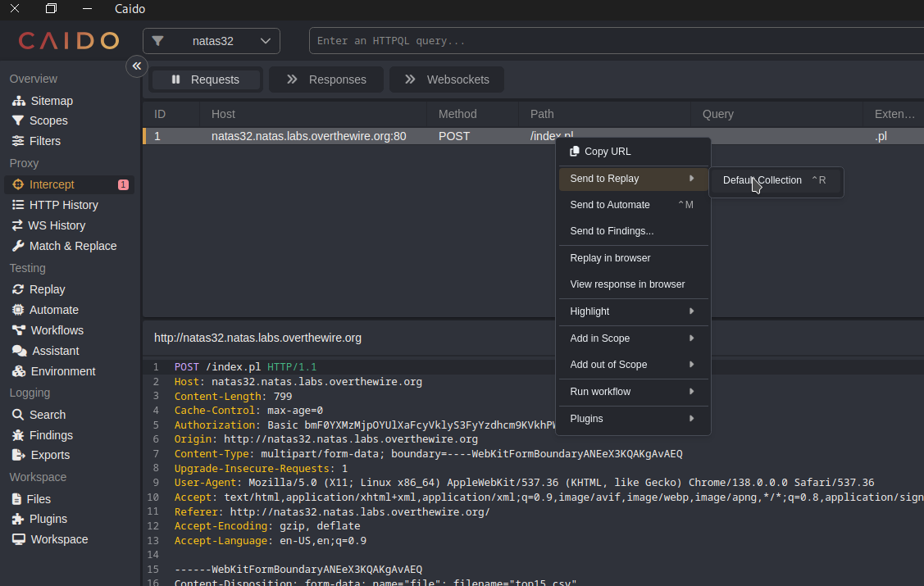The width and height of the screenshot is (924, 586).
Task: Choose Copy URL in context menu
Action: click(x=608, y=152)
